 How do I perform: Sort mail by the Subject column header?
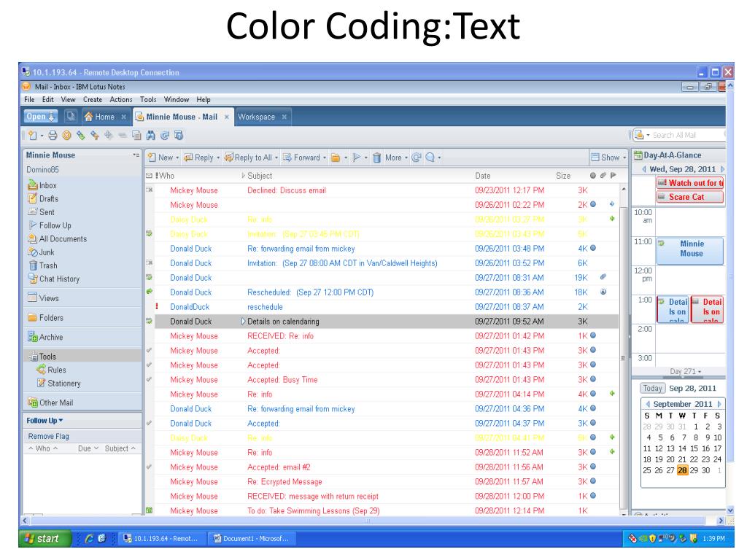[x=260, y=176]
